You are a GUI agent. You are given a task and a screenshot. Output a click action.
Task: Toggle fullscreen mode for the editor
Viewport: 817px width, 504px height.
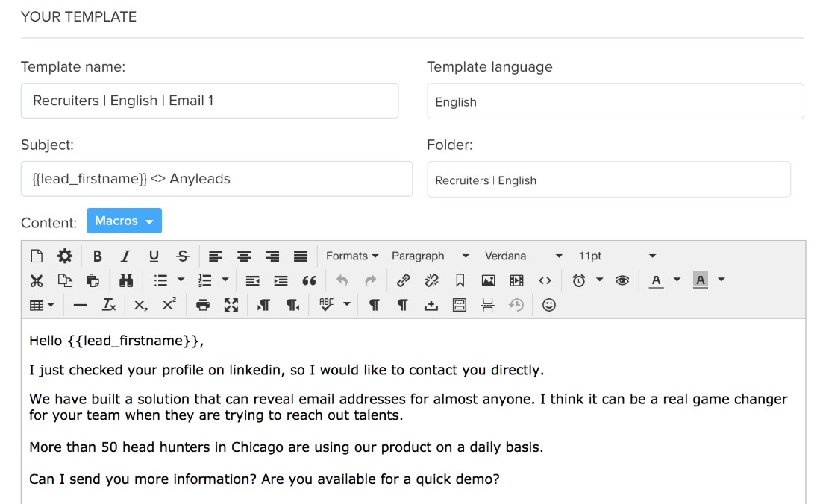pyautogui.click(x=231, y=305)
